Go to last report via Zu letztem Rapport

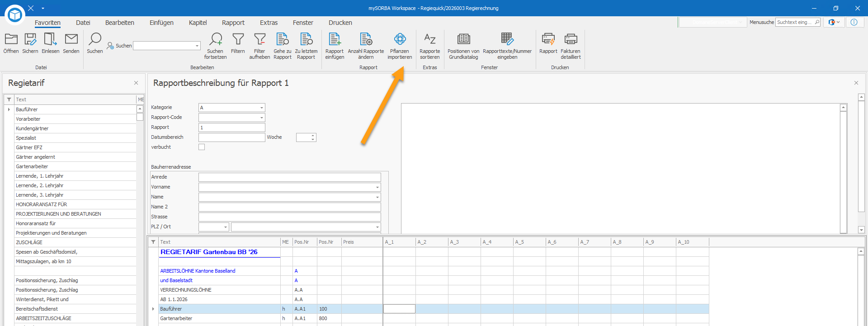click(306, 46)
